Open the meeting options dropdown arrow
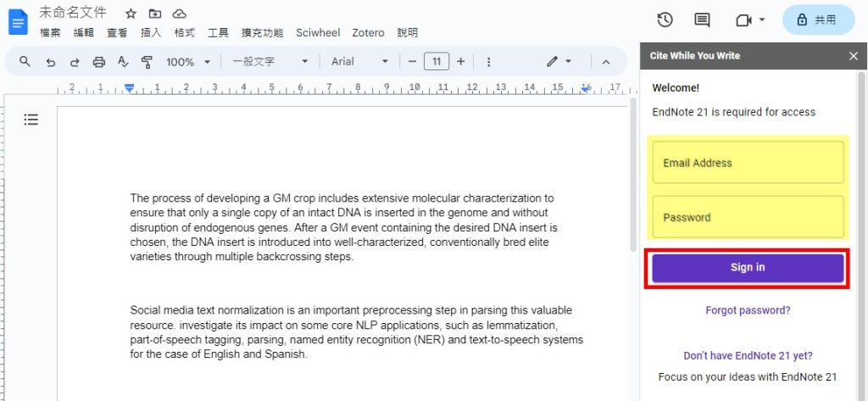Screen dimensions: 868x401 762,20
